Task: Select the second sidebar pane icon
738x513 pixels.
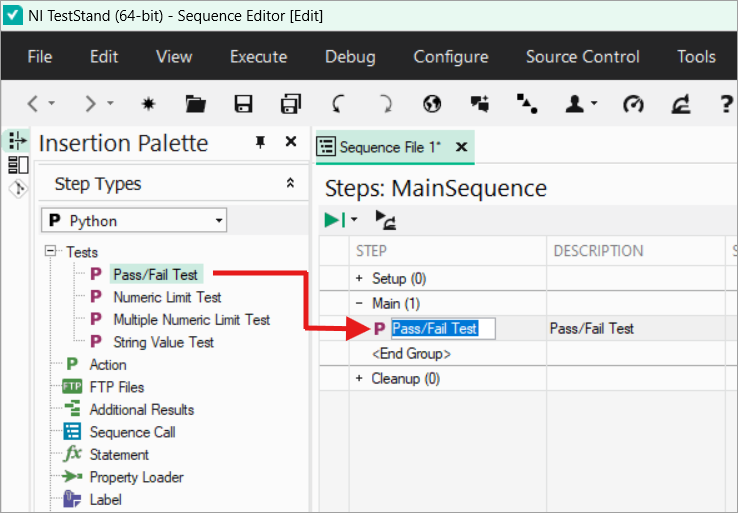Action: coord(18,165)
